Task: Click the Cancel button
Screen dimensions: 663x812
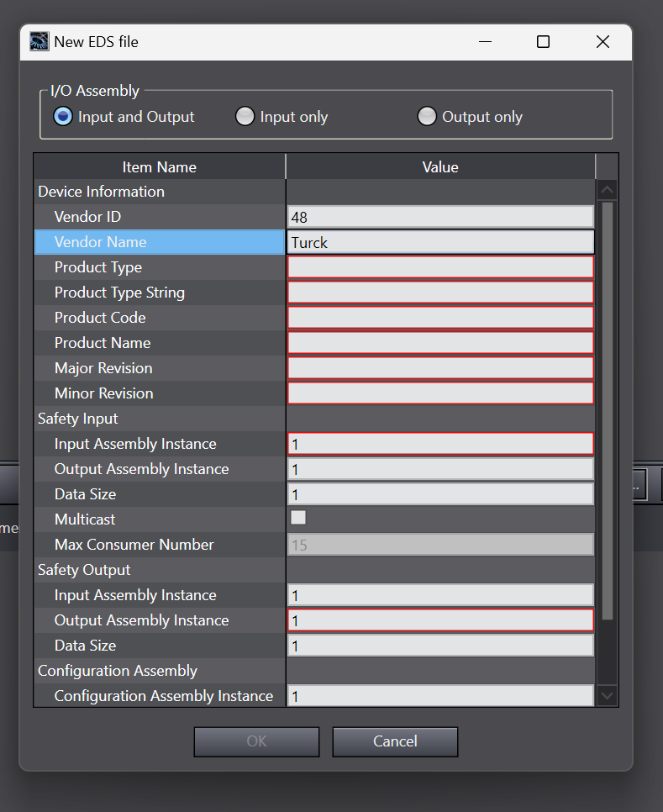Action: pyautogui.click(x=395, y=741)
